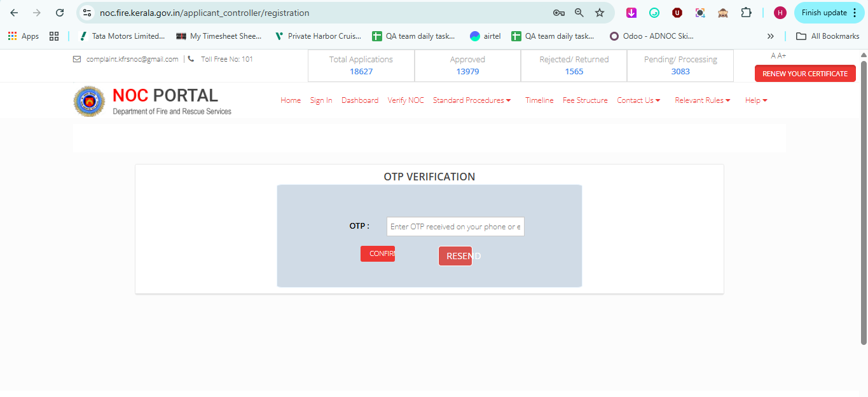This screenshot has width=868, height=397.
Task: Click RESEND to get a new OTP
Action: 455,256
